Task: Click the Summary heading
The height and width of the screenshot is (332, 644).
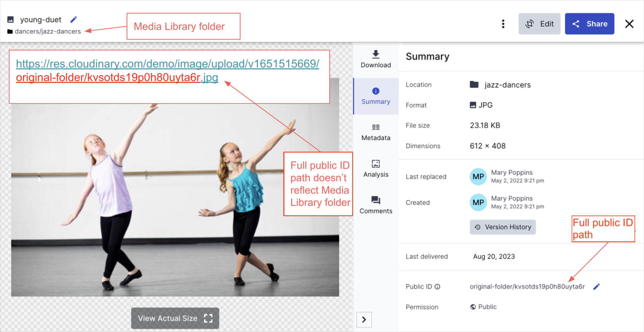Action: coord(427,57)
